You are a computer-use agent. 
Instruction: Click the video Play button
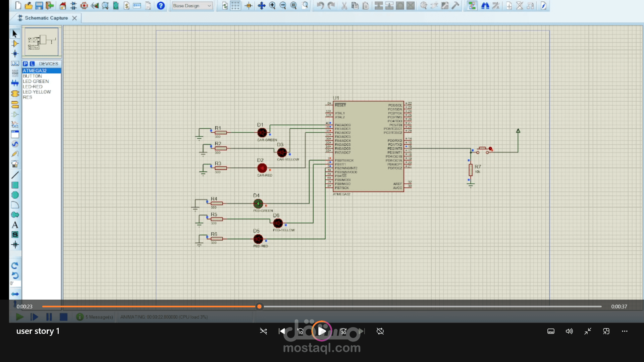tap(322, 331)
